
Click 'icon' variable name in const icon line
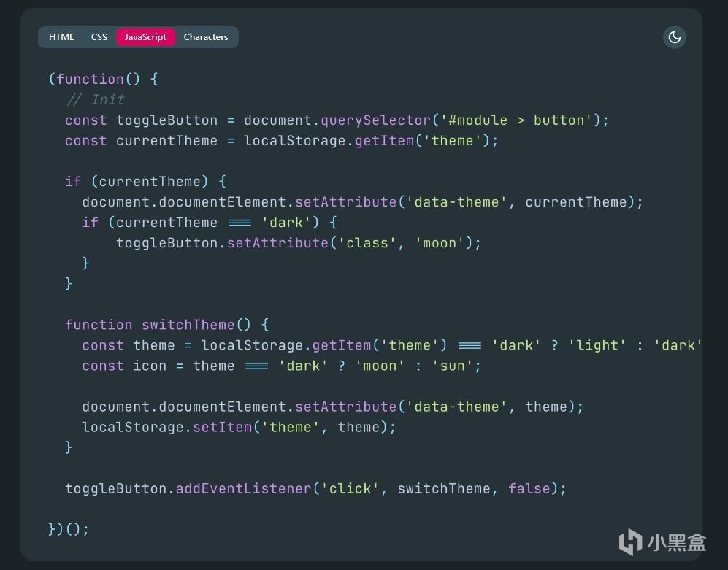pyautogui.click(x=150, y=366)
